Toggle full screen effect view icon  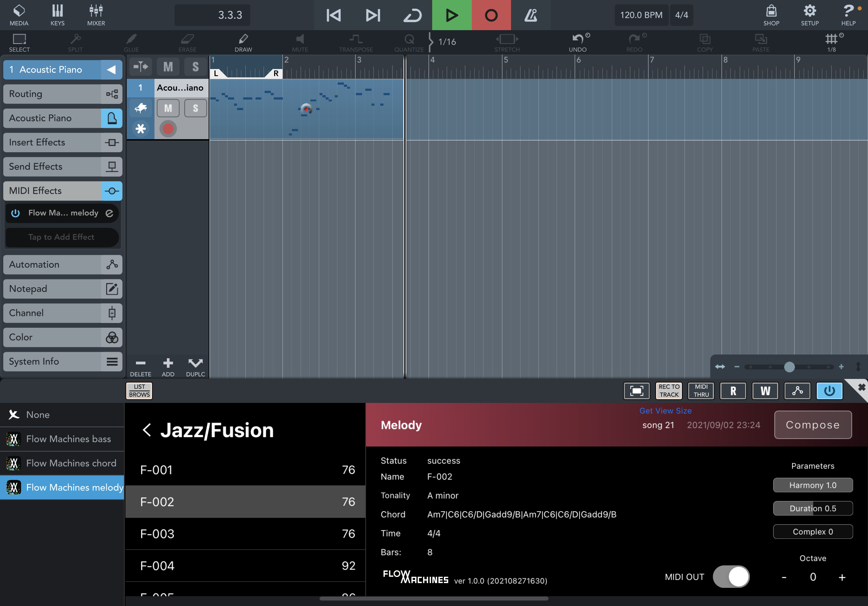point(636,391)
